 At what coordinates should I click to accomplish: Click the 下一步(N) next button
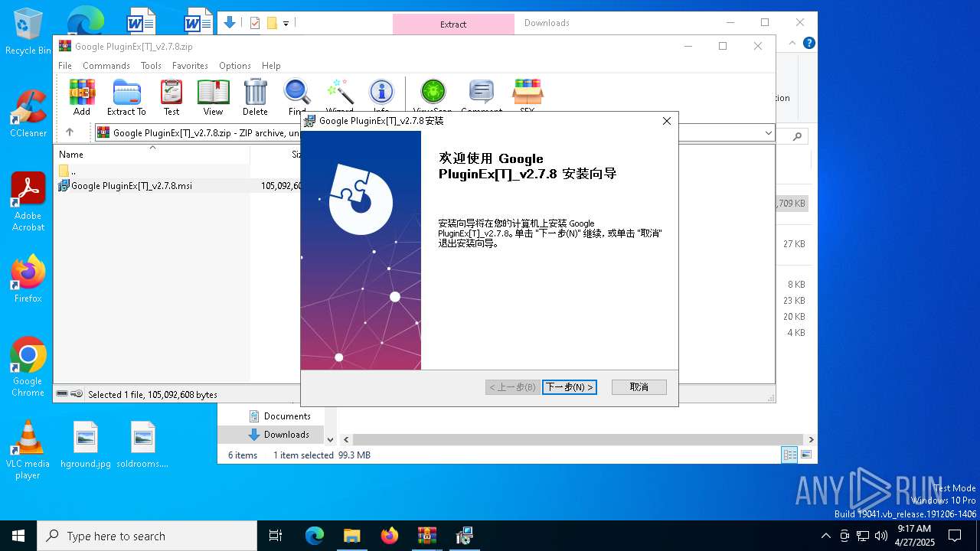[569, 387]
